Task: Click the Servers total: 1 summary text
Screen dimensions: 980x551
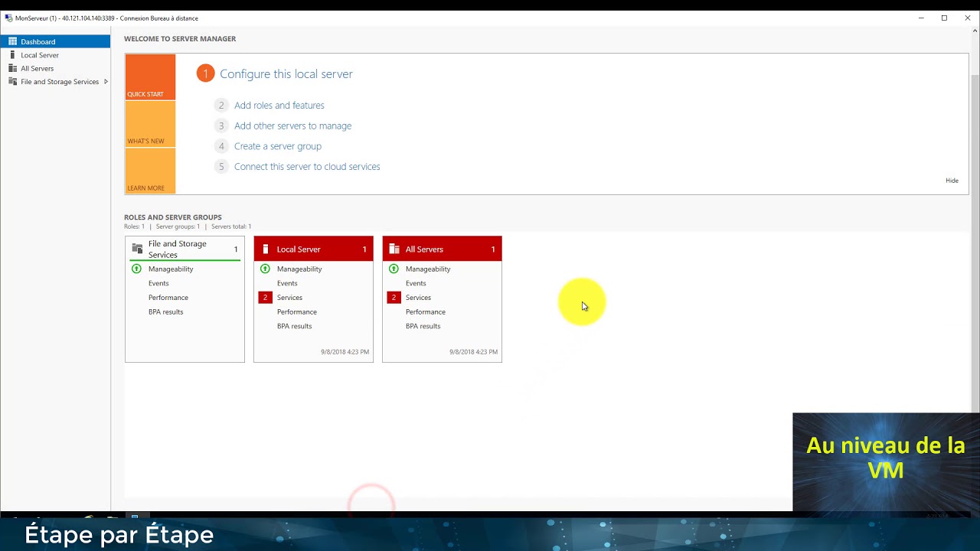Action: 231,227
